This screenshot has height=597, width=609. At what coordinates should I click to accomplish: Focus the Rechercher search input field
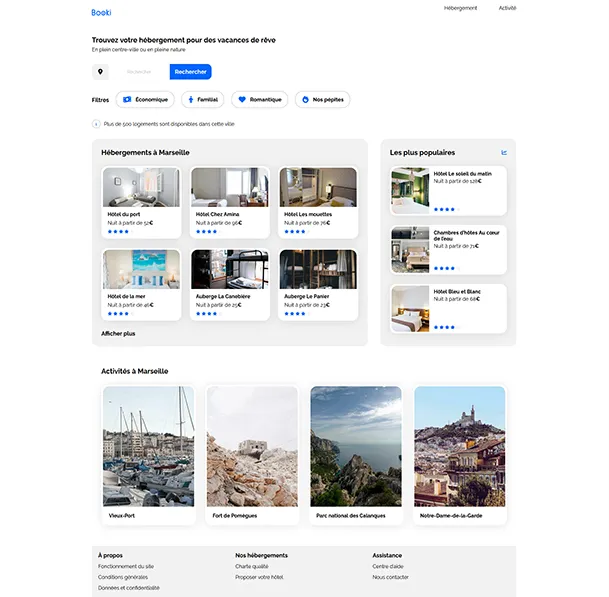[139, 71]
